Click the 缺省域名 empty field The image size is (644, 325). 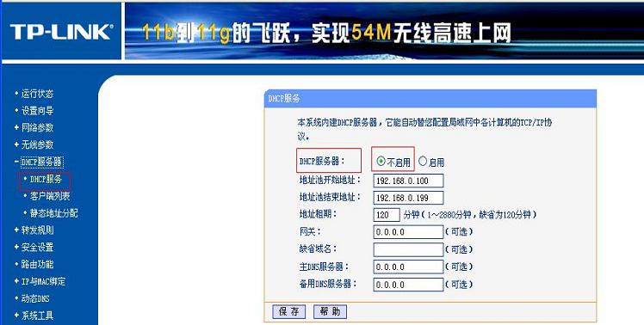[x=408, y=249]
